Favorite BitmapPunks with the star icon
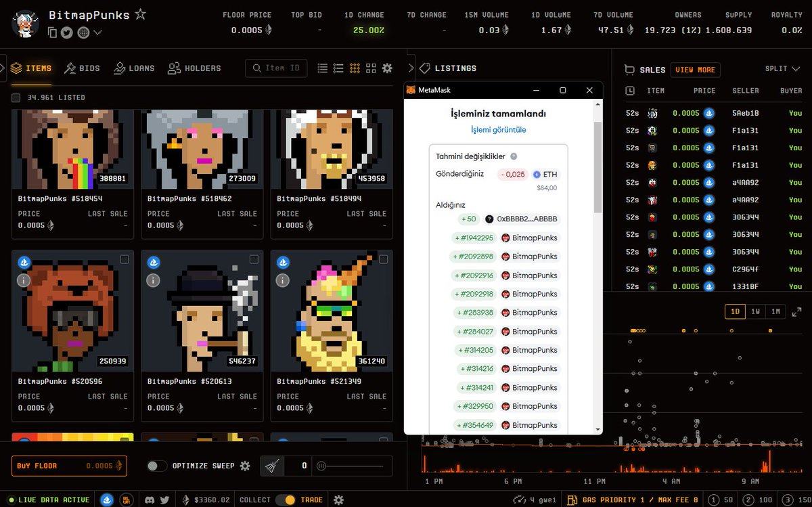812x507 pixels. 140,14
